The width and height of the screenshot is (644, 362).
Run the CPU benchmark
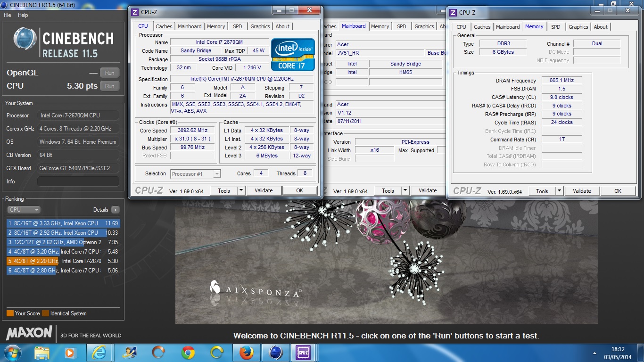click(110, 86)
